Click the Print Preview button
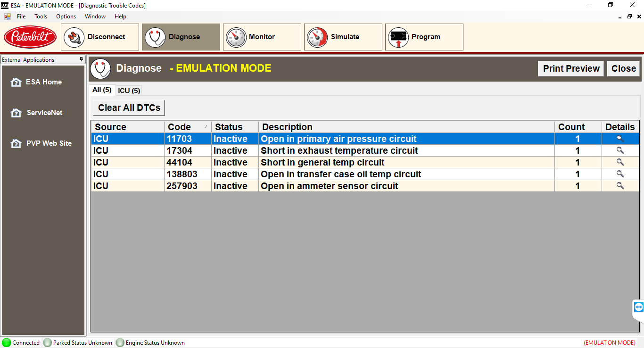 571,68
